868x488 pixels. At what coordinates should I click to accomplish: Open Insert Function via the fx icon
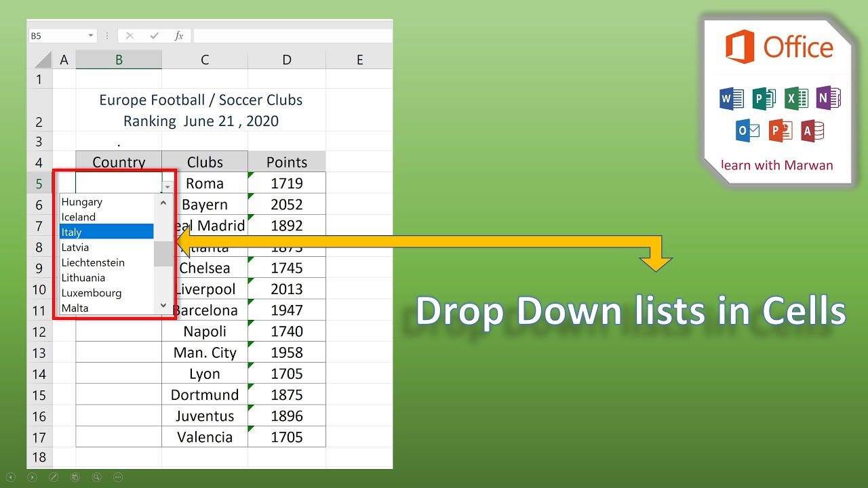pos(179,36)
